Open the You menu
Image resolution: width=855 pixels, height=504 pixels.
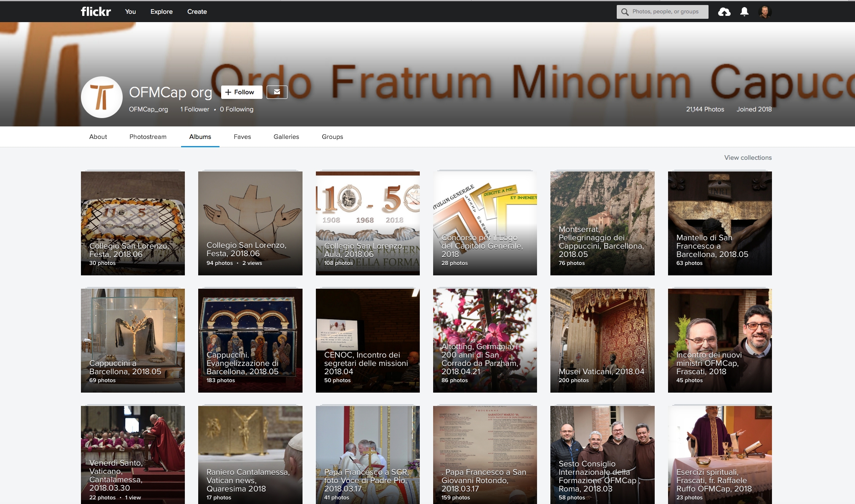[x=130, y=12]
